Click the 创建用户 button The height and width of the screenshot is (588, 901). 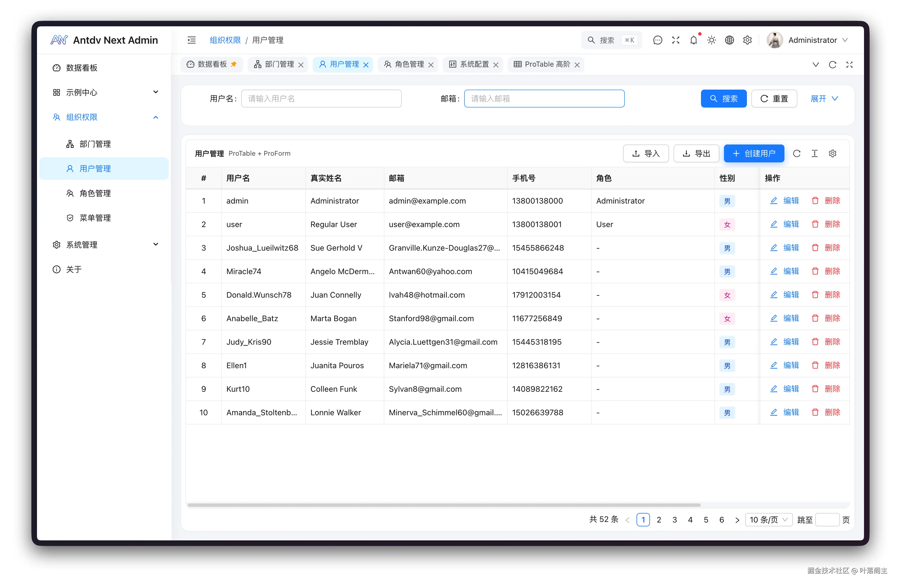(x=754, y=153)
